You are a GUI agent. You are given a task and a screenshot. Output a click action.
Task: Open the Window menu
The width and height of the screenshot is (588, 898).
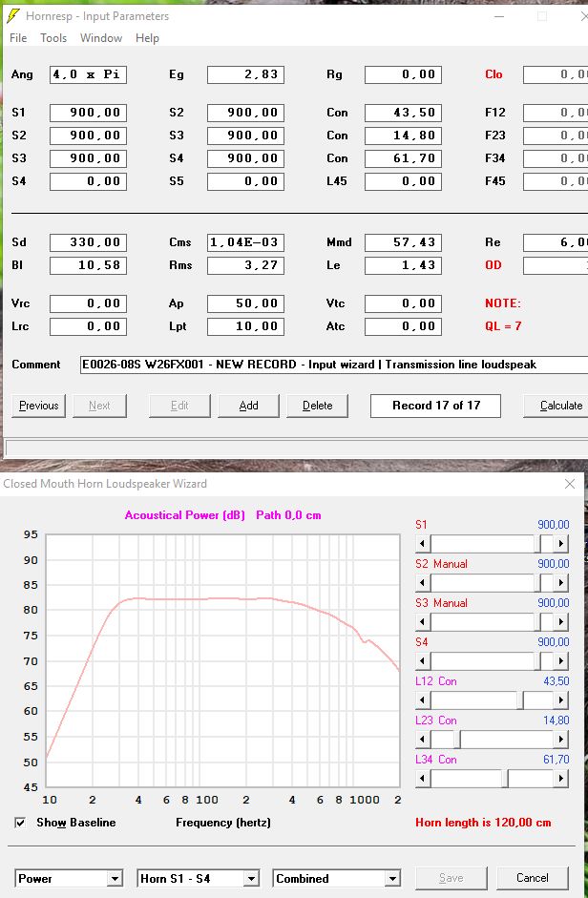[101, 38]
